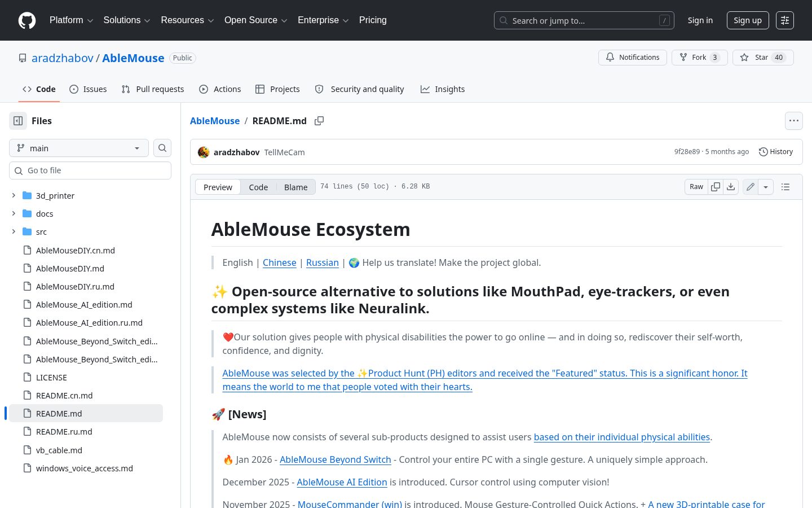Screen dimensions: 812x508
Task: Open the Chinese translation link
Action: 280,262
